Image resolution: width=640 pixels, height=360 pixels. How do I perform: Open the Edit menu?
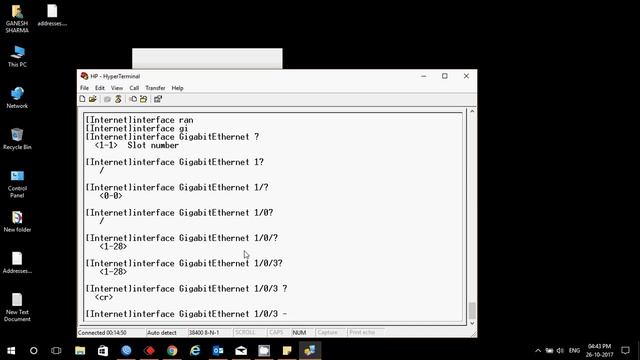click(x=100, y=88)
